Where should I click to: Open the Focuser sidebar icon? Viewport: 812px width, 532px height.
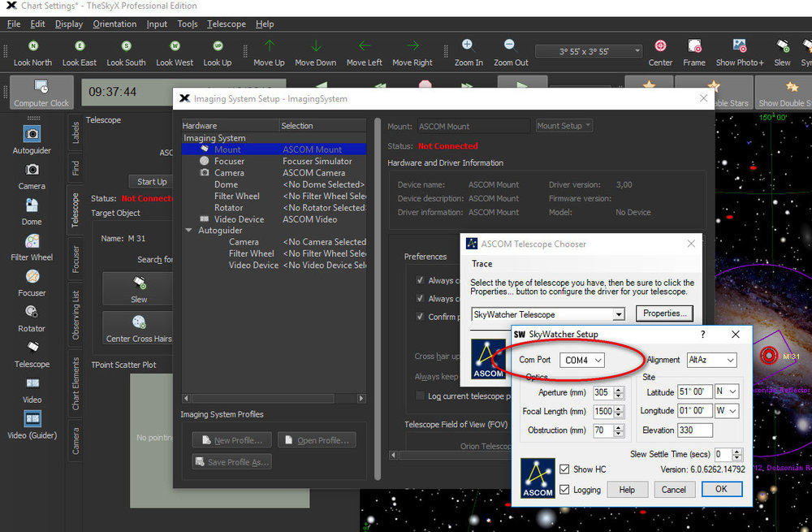[32, 277]
